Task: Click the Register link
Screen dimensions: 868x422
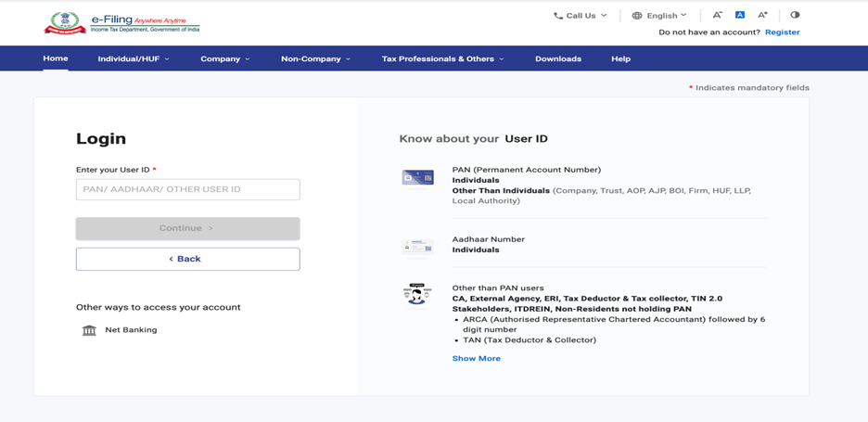Action: point(782,32)
